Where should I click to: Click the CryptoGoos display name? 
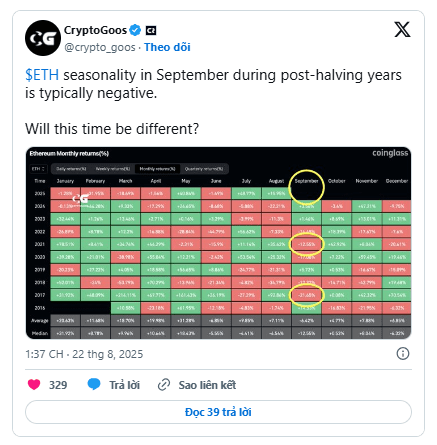(95, 30)
